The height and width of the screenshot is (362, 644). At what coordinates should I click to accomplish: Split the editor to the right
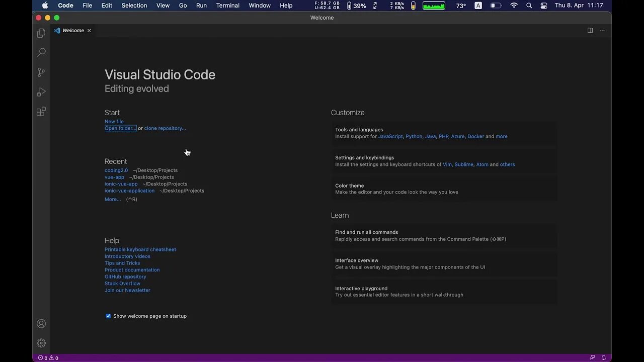[590, 30]
